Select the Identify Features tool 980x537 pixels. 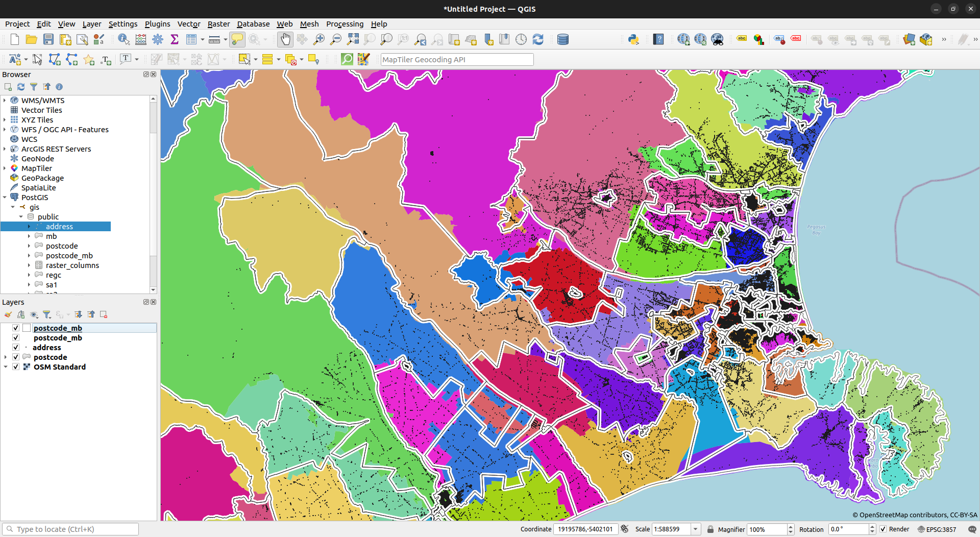(x=124, y=39)
